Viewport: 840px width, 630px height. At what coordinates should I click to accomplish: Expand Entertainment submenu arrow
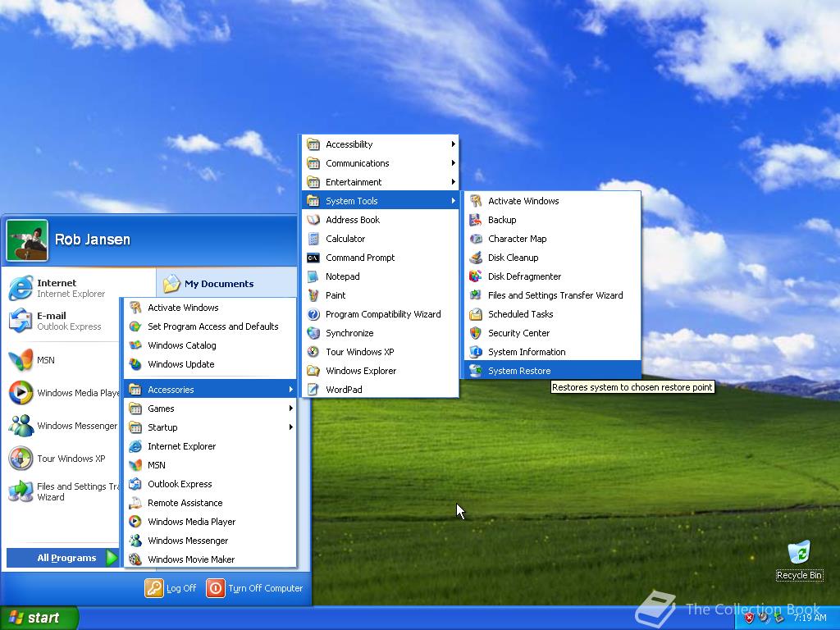[x=453, y=182]
